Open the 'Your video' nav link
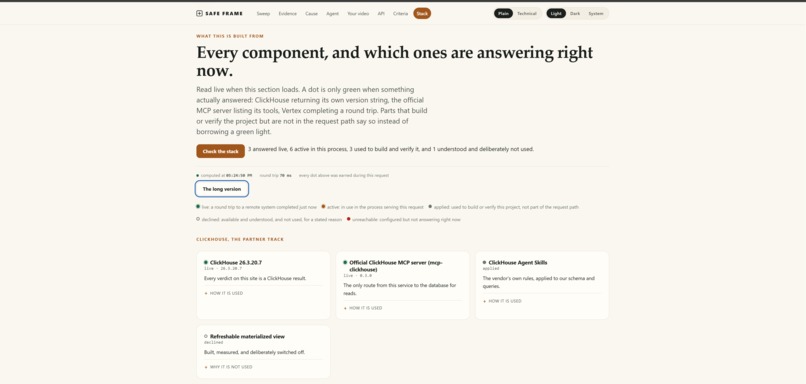This screenshot has height=384, width=806. click(358, 13)
